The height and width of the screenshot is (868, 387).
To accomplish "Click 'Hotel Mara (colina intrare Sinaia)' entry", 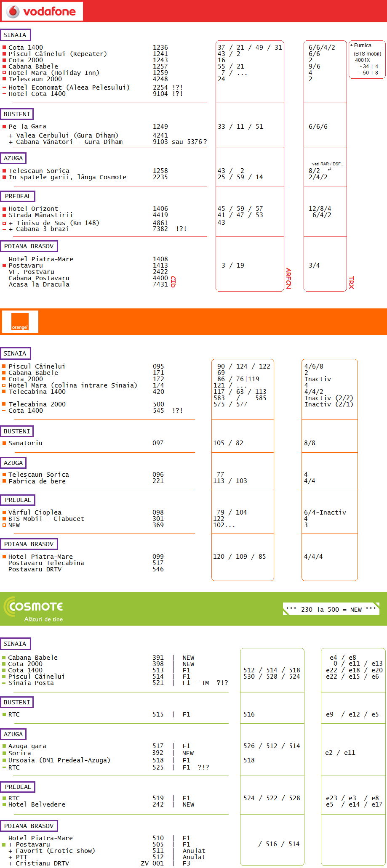I will [x=73, y=385].
